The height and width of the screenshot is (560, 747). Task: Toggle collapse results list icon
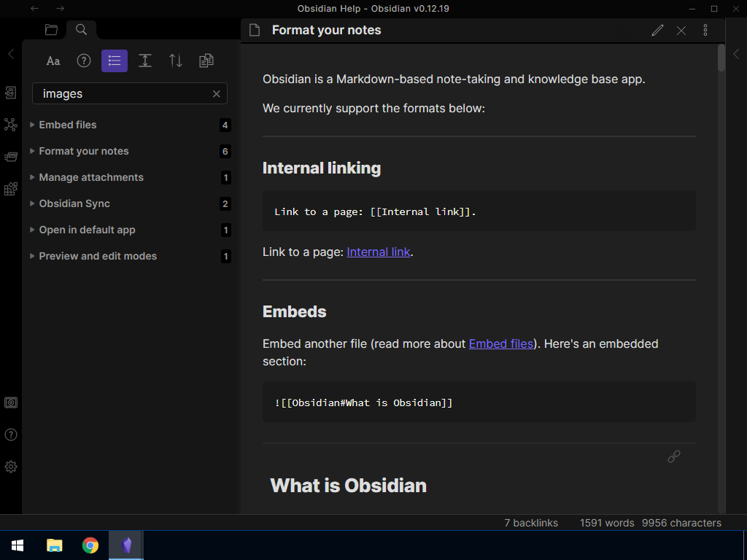(x=115, y=61)
